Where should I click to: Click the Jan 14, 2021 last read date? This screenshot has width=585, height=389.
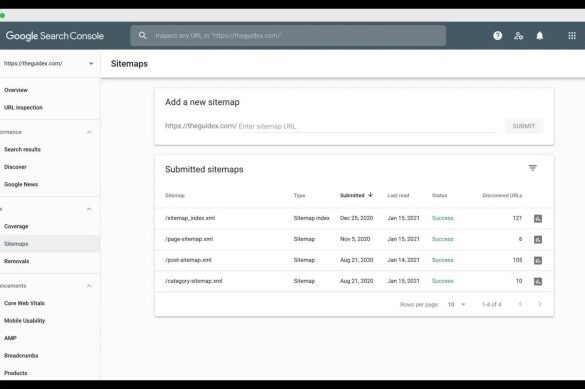point(403,260)
